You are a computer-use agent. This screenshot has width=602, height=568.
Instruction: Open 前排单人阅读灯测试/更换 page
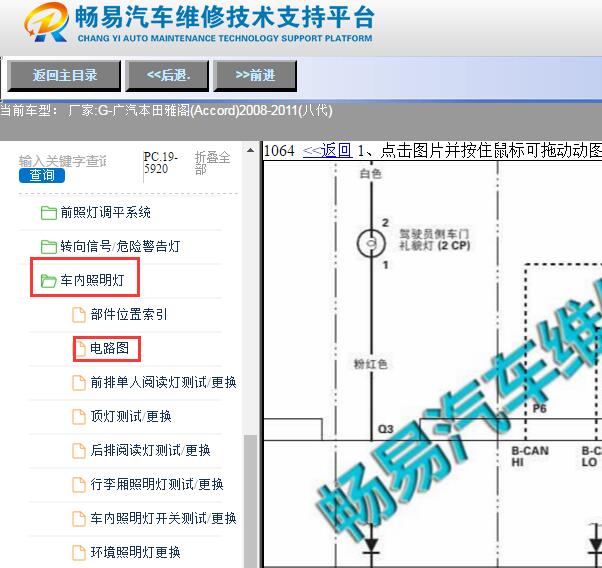164,383
